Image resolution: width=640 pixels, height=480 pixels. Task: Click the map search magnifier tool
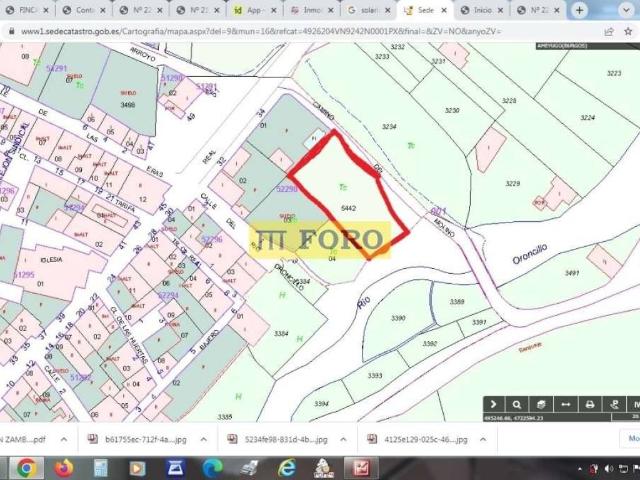[517, 404]
